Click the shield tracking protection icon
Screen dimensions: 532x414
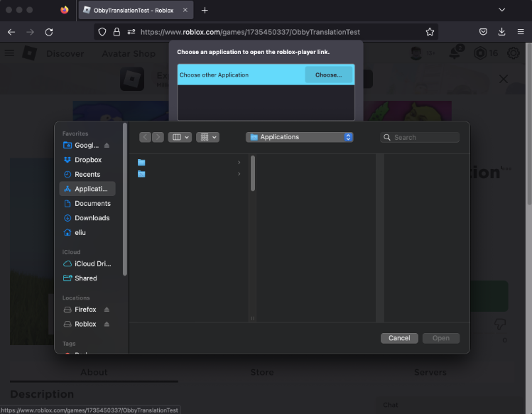102,32
